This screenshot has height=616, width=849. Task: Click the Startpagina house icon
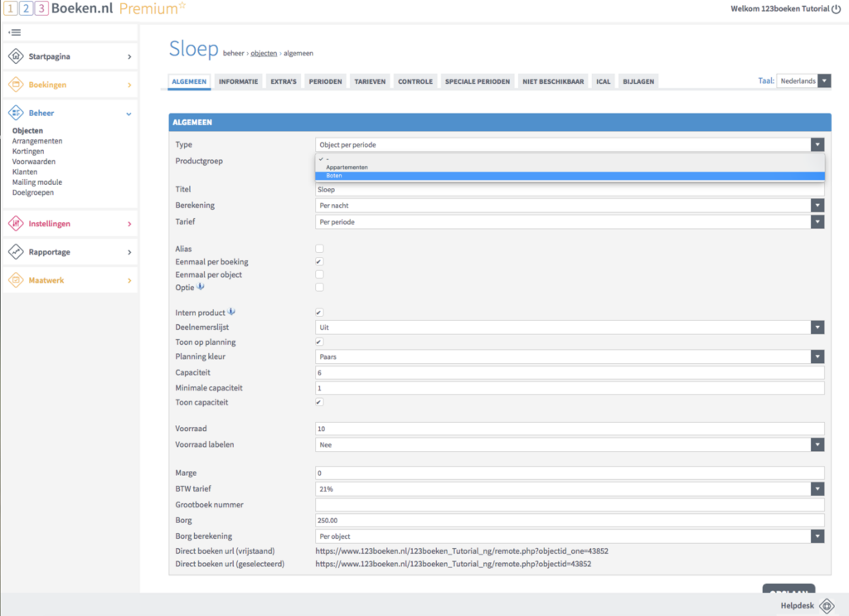coord(17,56)
